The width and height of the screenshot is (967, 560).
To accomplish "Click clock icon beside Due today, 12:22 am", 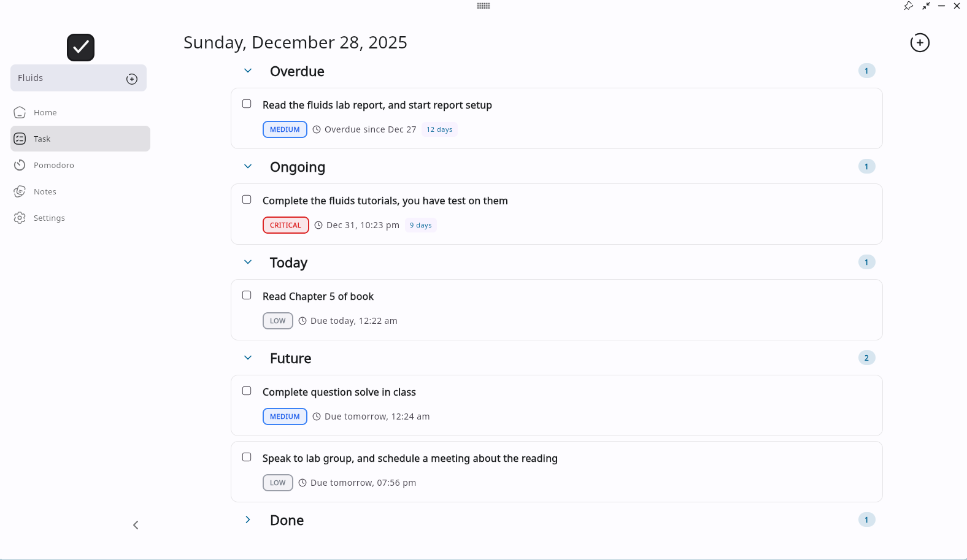I will point(302,321).
